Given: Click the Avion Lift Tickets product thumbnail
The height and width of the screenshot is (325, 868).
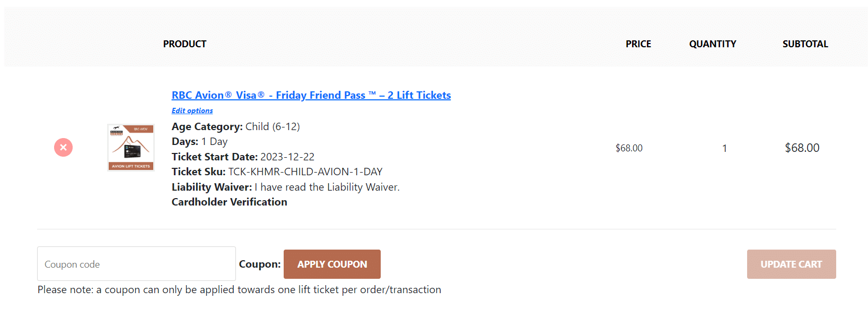Looking at the screenshot, I should [x=131, y=148].
